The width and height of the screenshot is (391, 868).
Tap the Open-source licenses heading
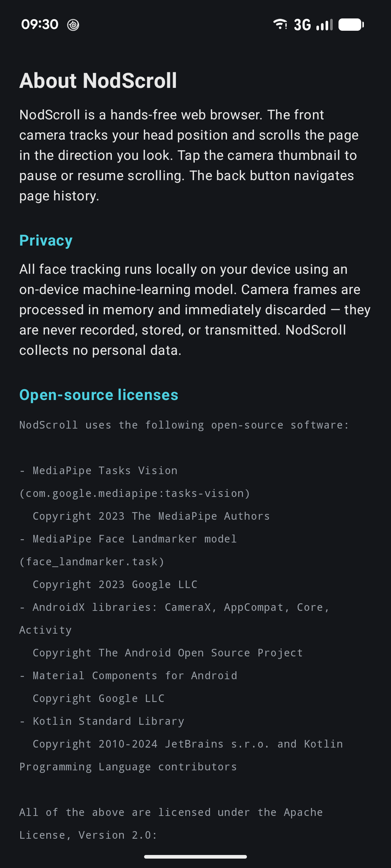point(99,395)
